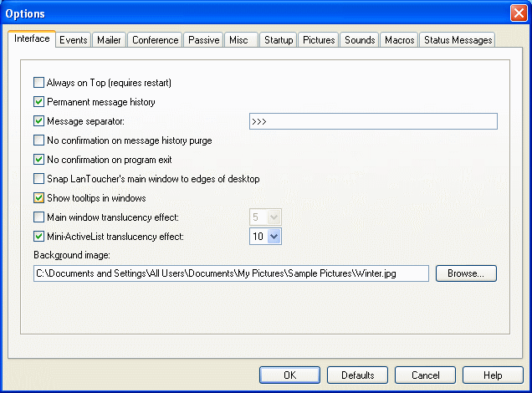The width and height of the screenshot is (532, 393).
Task: Click the Message separator text field
Action: tap(373, 121)
